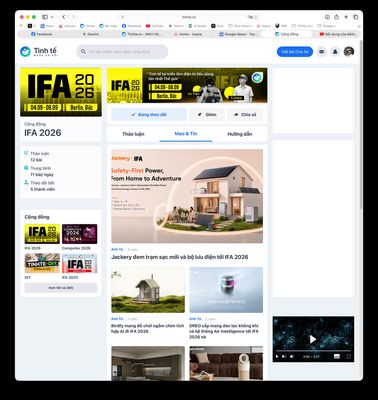Open the YouTube bookmark in the favorites bar
Image resolution: width=378 pixels, height=400 pixels.
(155, 26)
